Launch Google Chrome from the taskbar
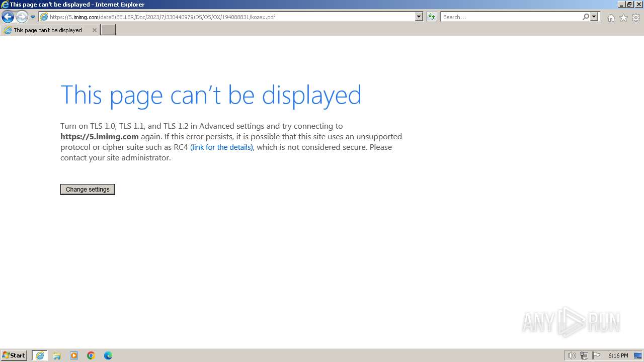Screen dimensions: 644x362 coord(91,355)
